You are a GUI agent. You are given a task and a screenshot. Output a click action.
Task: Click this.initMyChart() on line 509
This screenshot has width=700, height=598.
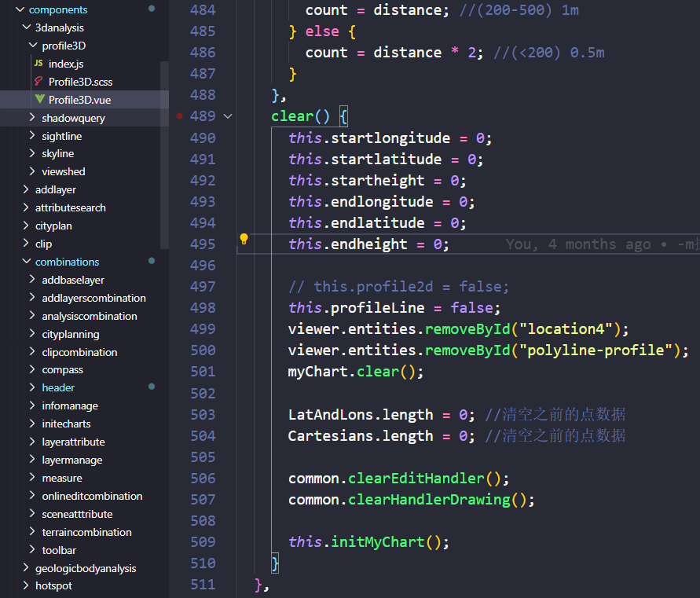(368, 542)
